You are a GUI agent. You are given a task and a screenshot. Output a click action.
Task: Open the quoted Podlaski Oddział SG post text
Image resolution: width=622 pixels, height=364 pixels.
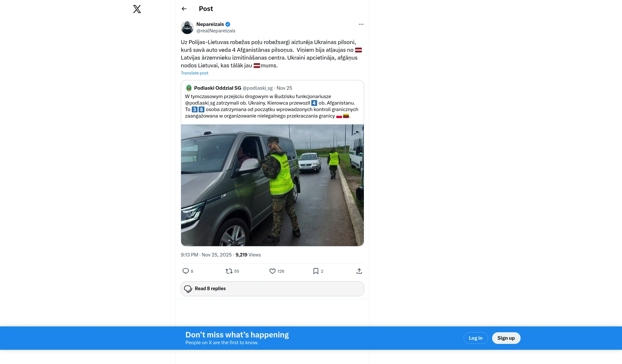271,106
